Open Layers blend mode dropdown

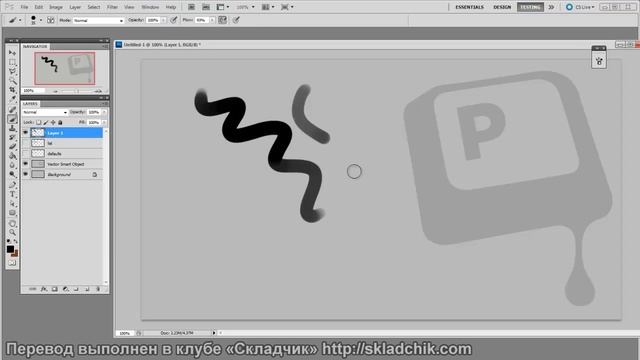(45, 112)
